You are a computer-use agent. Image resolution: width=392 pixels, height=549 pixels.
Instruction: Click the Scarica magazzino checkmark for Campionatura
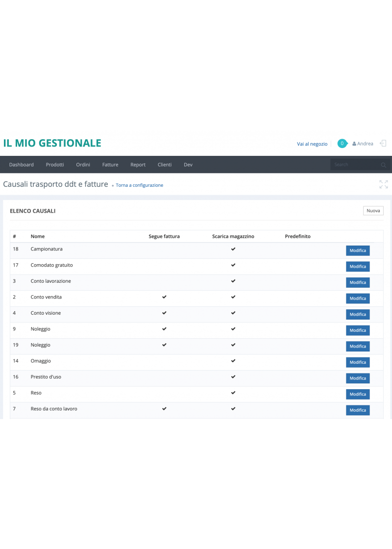pyautogui.click(x=233, y=249)
